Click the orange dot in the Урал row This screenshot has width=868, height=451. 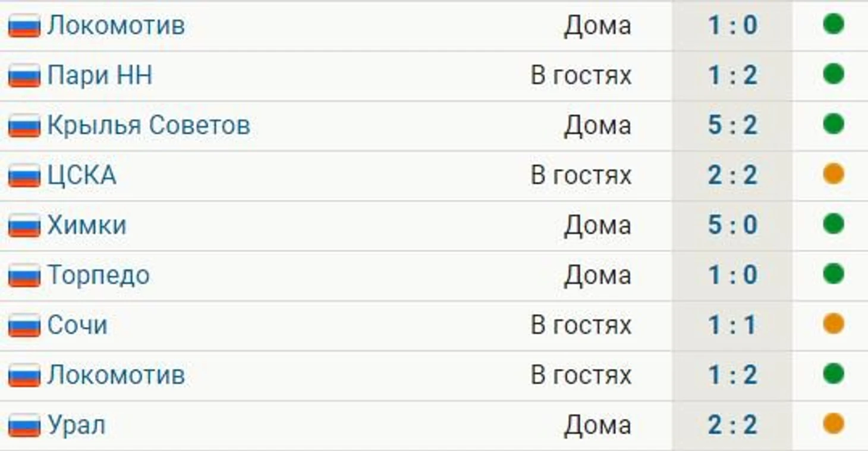click(834, 424)
